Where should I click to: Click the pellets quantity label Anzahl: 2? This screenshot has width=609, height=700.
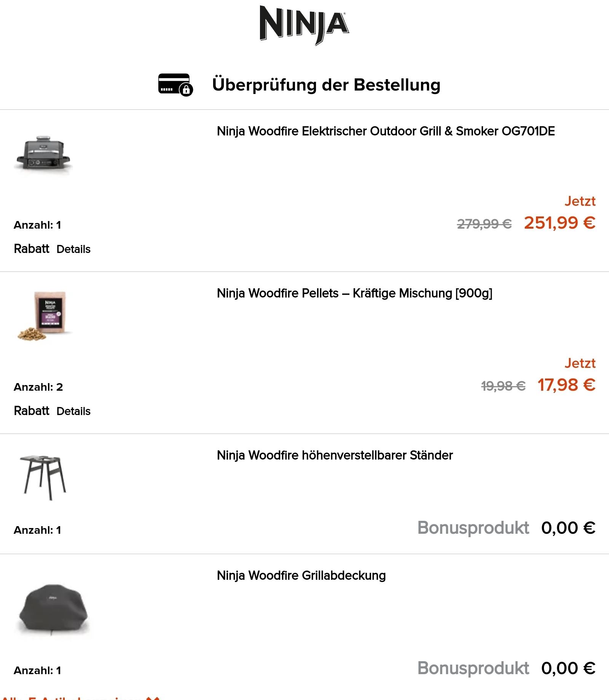(x=38, y=387)
